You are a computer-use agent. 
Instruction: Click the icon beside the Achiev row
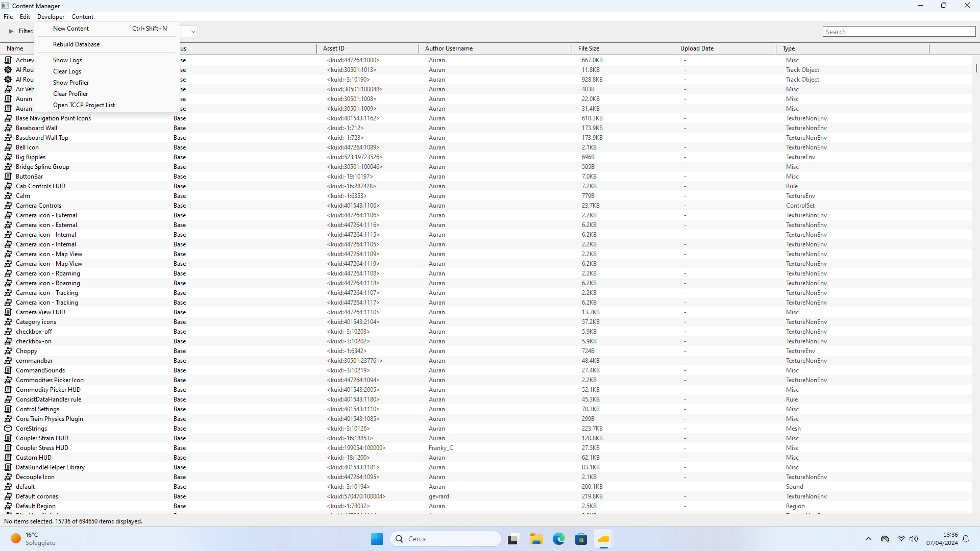coord(8,60)
